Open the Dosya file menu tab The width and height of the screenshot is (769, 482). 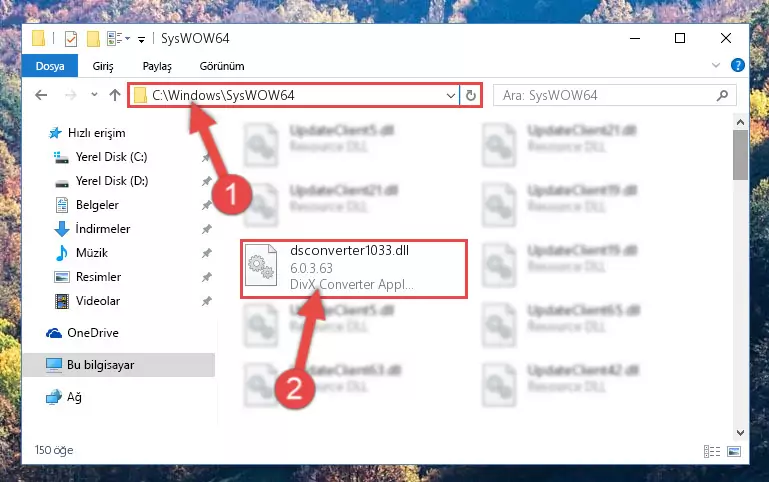(50, 66)
